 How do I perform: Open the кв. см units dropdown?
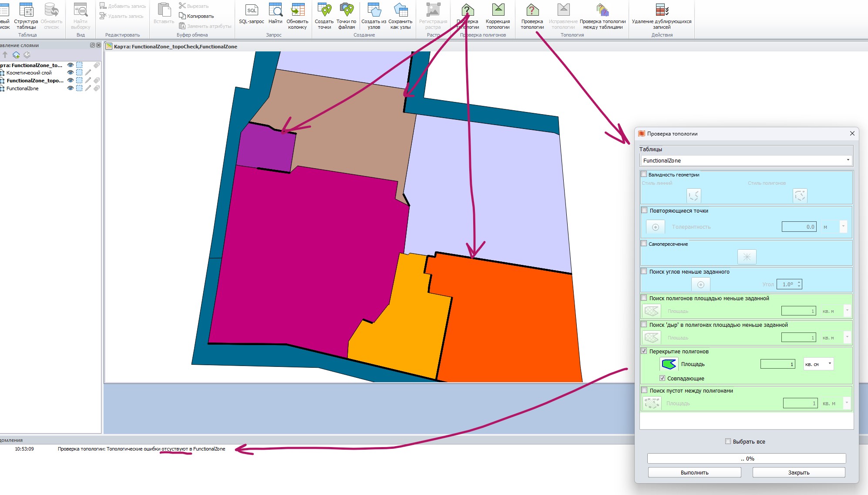pos(830,364)
